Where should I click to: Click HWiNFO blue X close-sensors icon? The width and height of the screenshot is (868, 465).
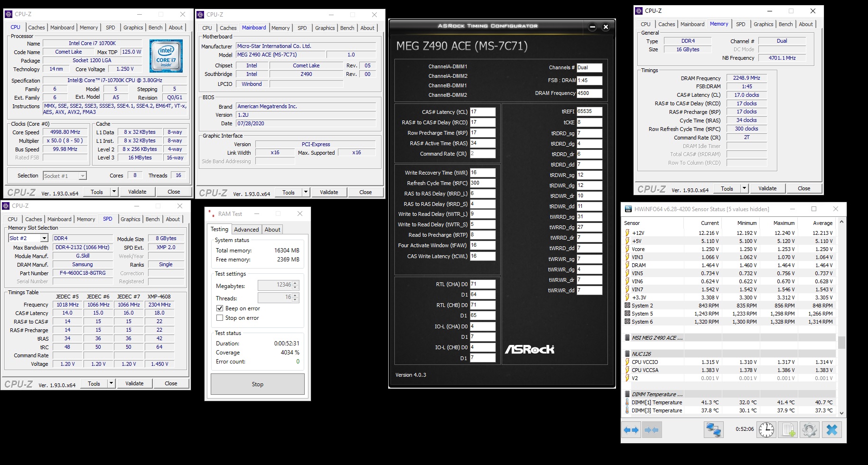[x=831, y=430]
